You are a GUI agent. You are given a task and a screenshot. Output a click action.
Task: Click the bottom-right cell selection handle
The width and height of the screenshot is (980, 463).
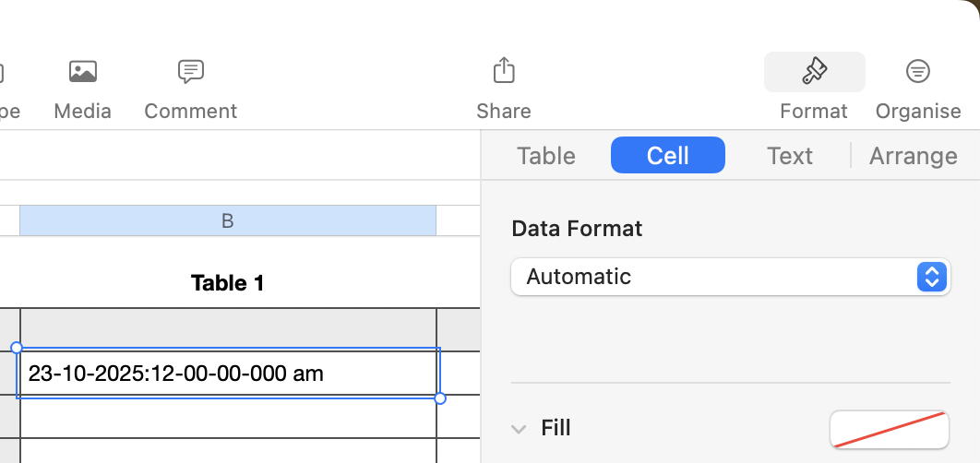click(440, 398)
